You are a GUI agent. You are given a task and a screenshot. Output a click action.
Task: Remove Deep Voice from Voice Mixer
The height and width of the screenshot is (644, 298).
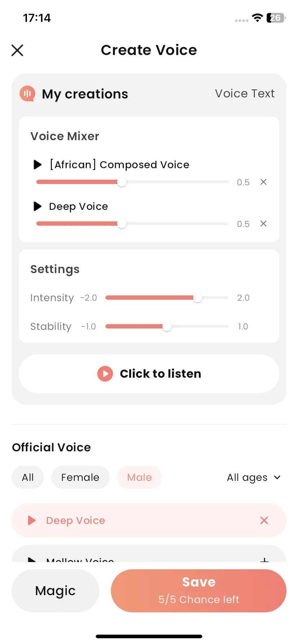point(263,224)
